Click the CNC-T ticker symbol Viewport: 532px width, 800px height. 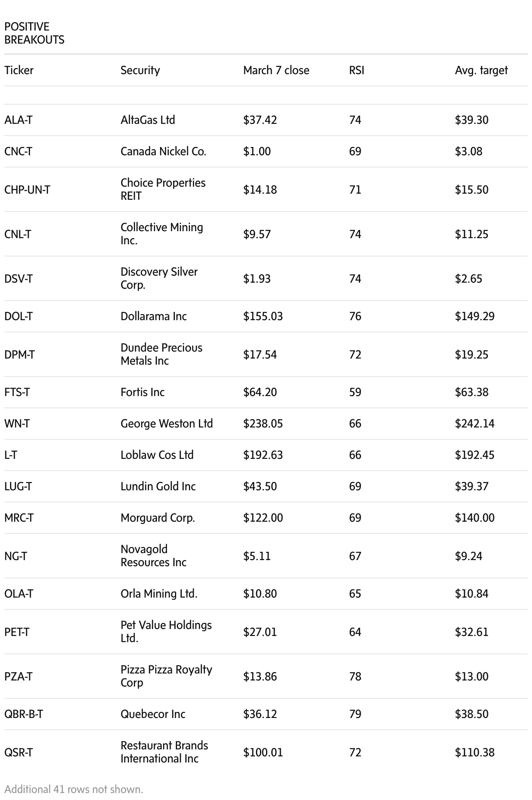18,151
